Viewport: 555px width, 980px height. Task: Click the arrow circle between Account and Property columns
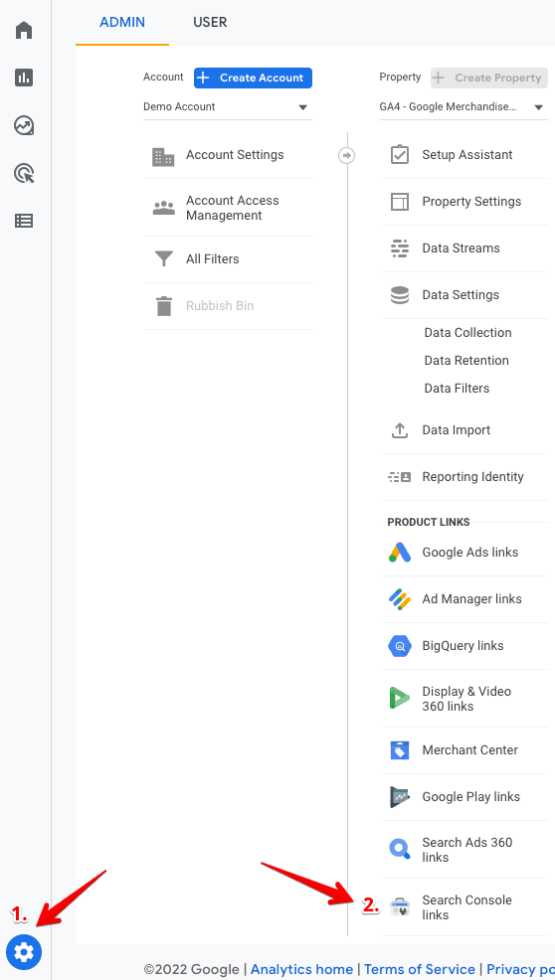[x=347, y=156]
